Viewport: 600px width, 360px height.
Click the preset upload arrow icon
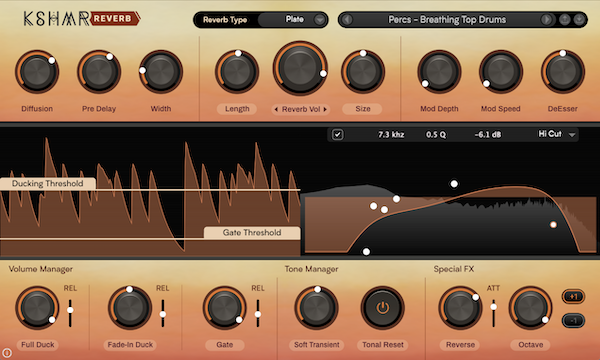(564, 20)
